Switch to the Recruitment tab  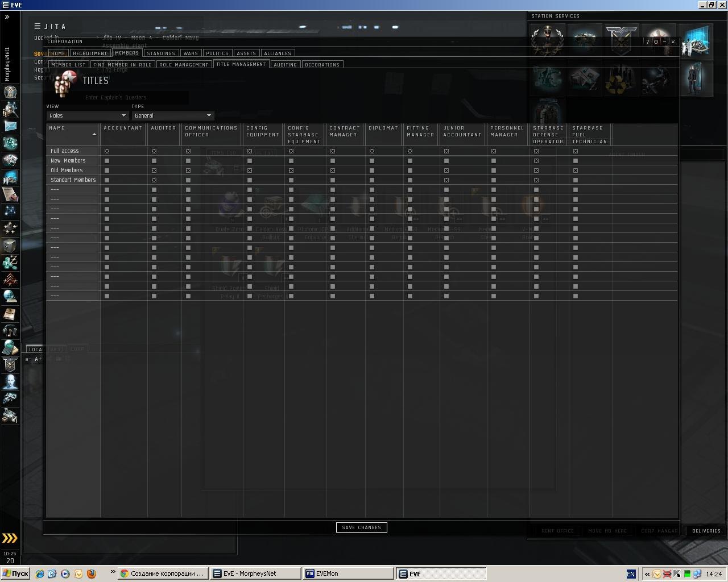tap(90, 53)
